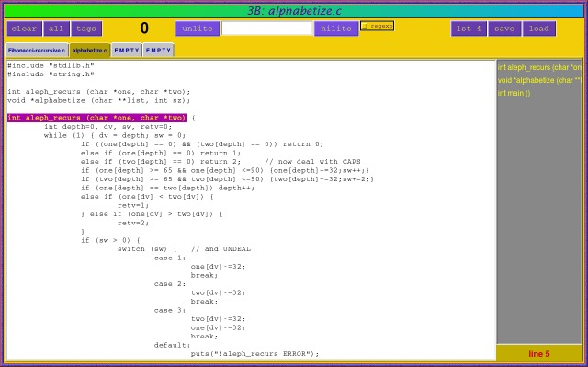
Task: Open the first EMPTY tab
Action: tap(127, 51)
